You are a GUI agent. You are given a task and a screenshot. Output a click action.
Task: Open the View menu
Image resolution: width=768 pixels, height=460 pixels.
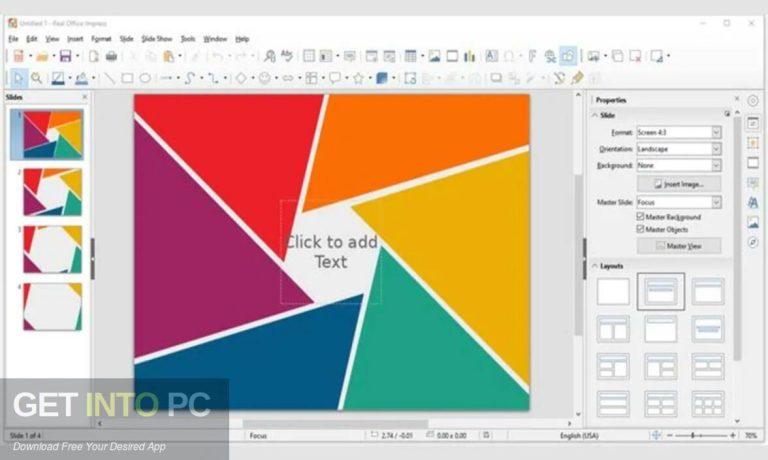pos(52,39)
